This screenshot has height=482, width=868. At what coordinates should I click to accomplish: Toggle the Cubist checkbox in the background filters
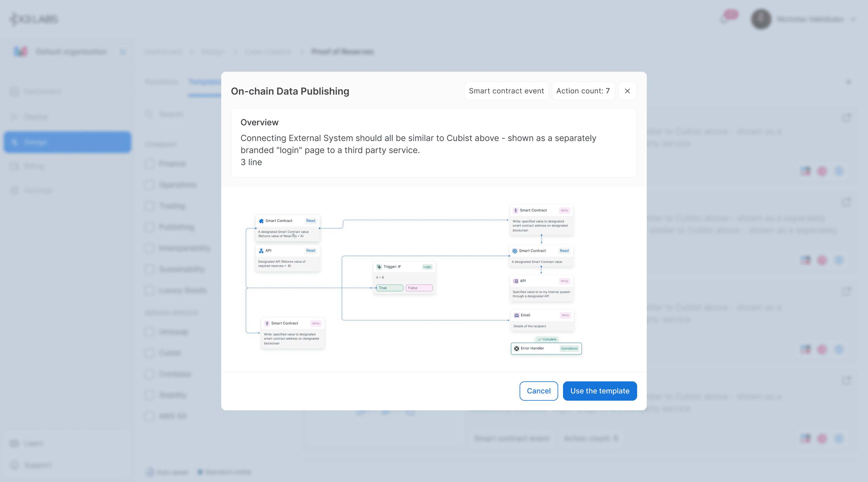tap(149, 353)
